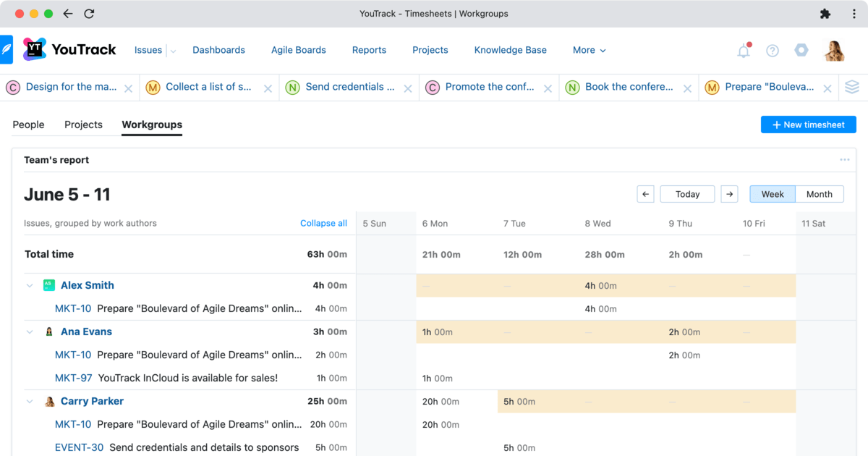The image size is (868, 456).
Task: Click the user avatar picture
Action: pos(833,50)
